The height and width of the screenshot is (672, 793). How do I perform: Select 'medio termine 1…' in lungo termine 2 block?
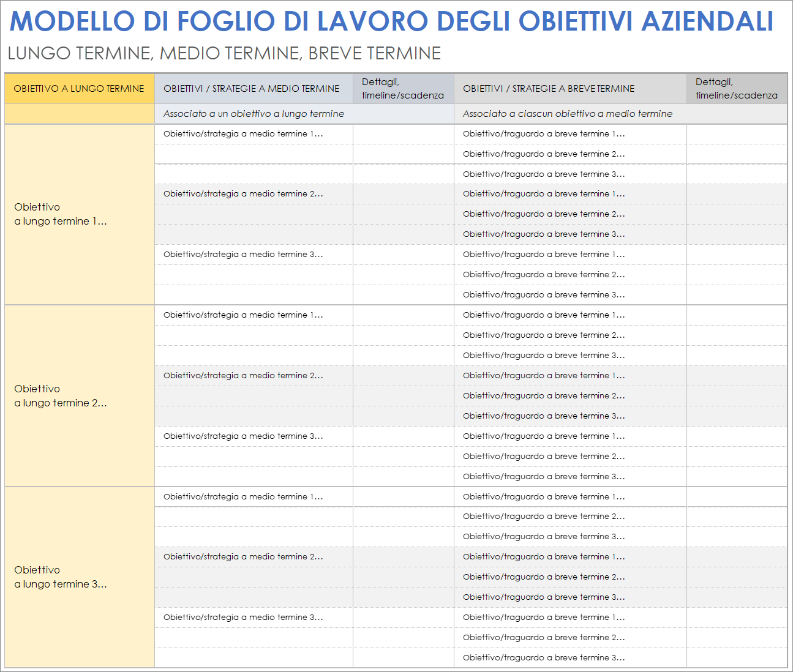[254, 315]
